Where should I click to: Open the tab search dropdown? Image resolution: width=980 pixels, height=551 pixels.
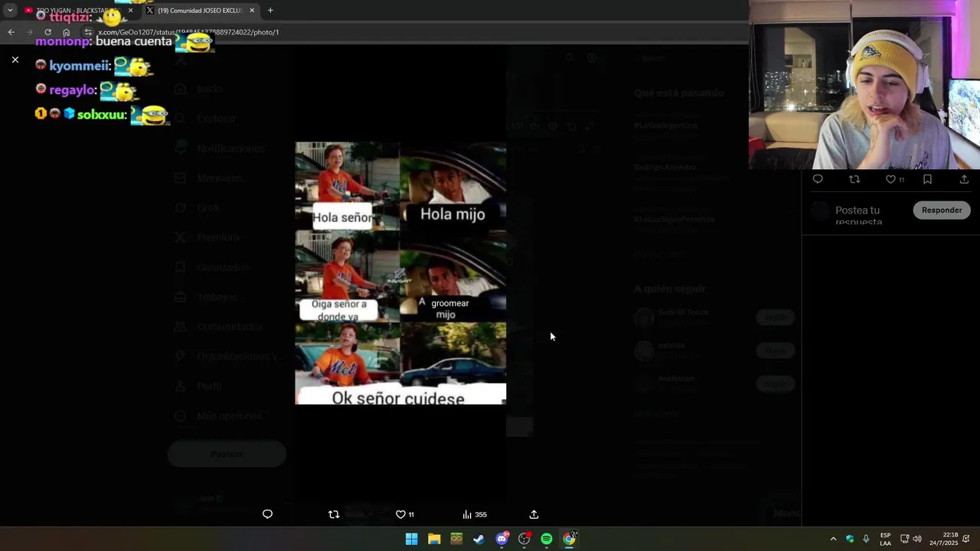pos(10,11)
